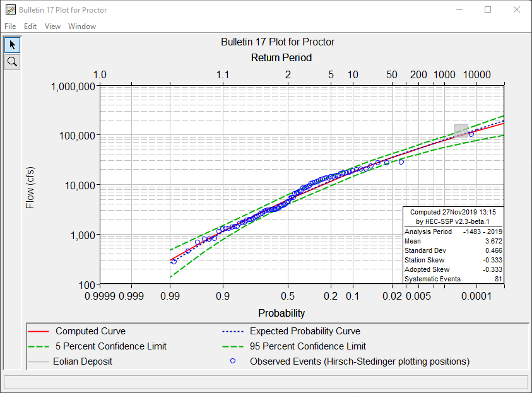Click the 0.0001 probability axis label
Screen dimensions: 532x393
(476, 296)
